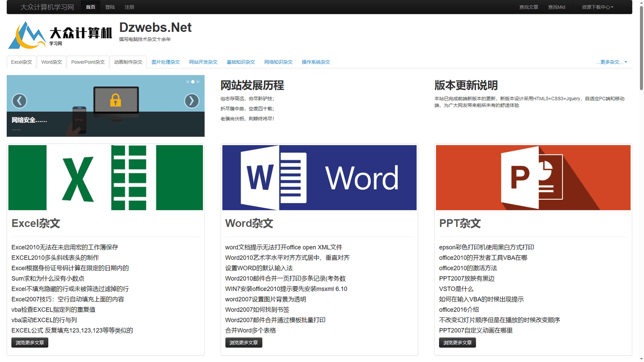Switch to the Excel杂文 tab
The height and width of the screenshot is (362, 644).
click(21, 62)
